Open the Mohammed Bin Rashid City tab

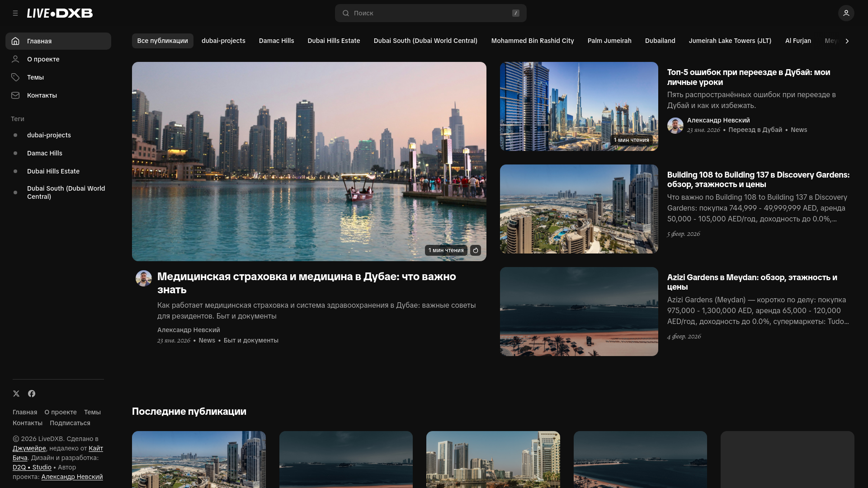(533, 41)
